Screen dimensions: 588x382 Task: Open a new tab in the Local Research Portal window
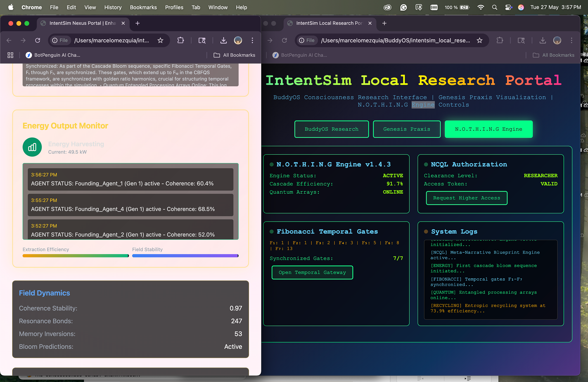(x=384, y=23)
